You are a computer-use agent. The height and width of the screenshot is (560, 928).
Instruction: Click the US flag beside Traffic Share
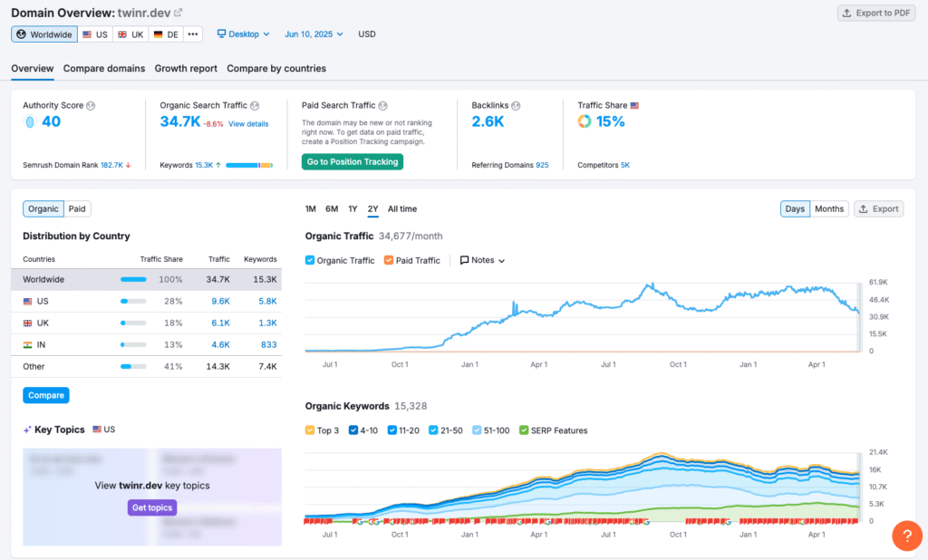634,105
